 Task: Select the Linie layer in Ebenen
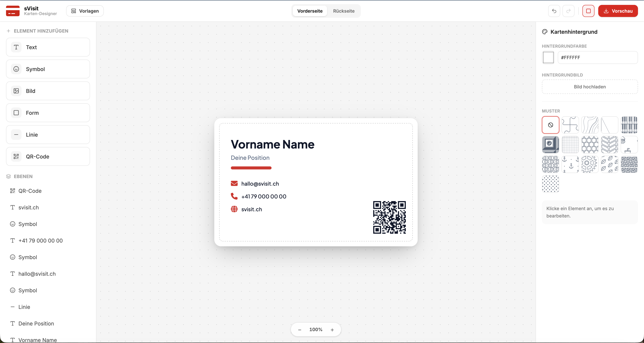48,307
